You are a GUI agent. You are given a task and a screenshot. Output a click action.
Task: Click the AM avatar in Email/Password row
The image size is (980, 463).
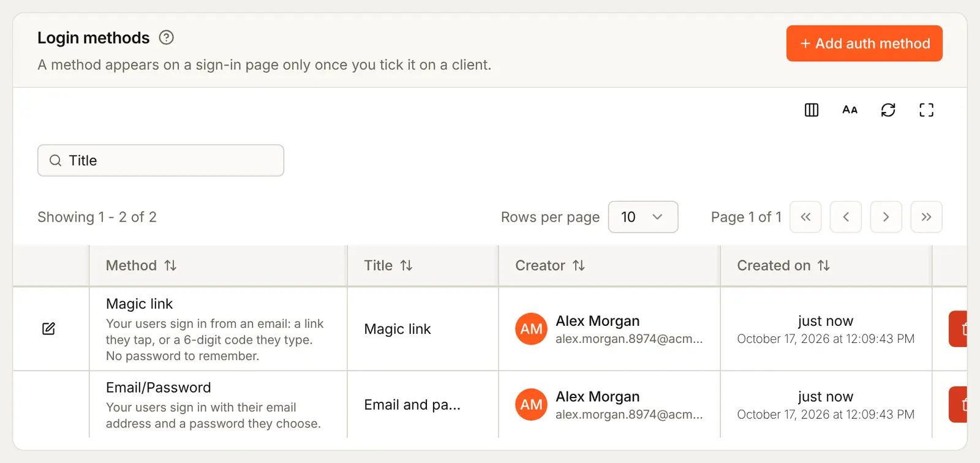531,404
